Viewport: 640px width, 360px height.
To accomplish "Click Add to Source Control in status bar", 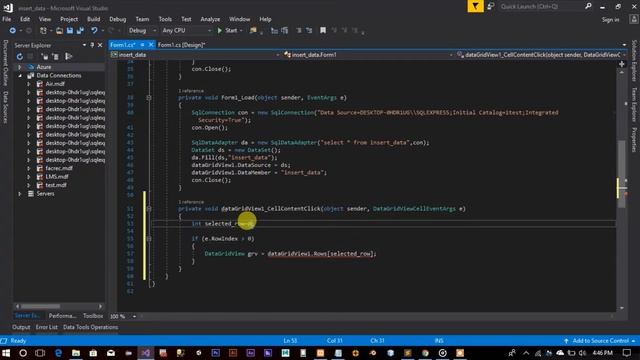I will click(600, 341).
